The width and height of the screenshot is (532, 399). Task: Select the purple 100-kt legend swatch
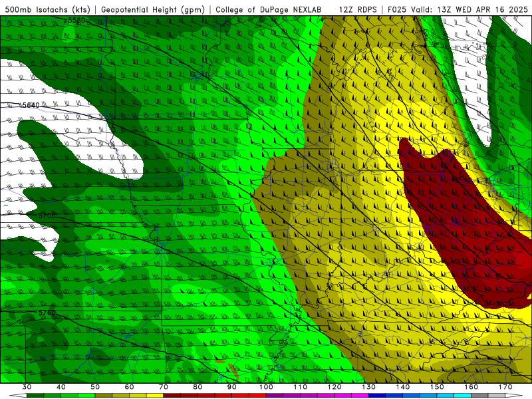[x=275, y=396]
